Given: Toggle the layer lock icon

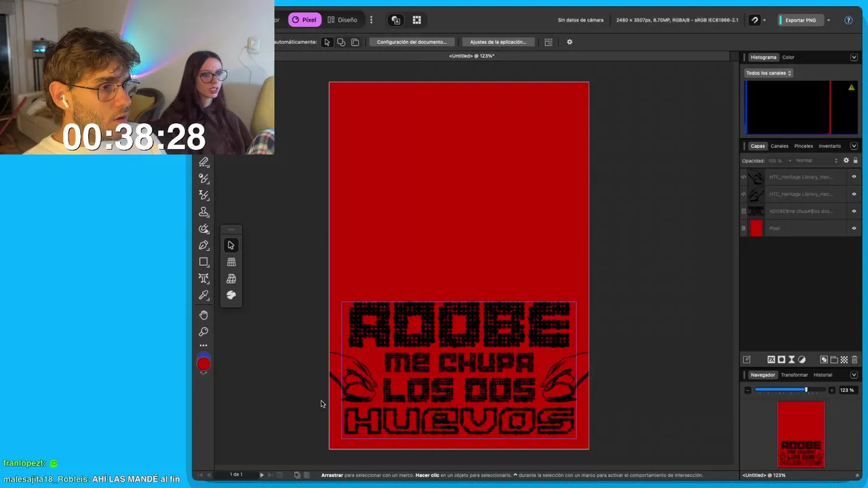Looking at the screenshot, I should coord(855,161).
